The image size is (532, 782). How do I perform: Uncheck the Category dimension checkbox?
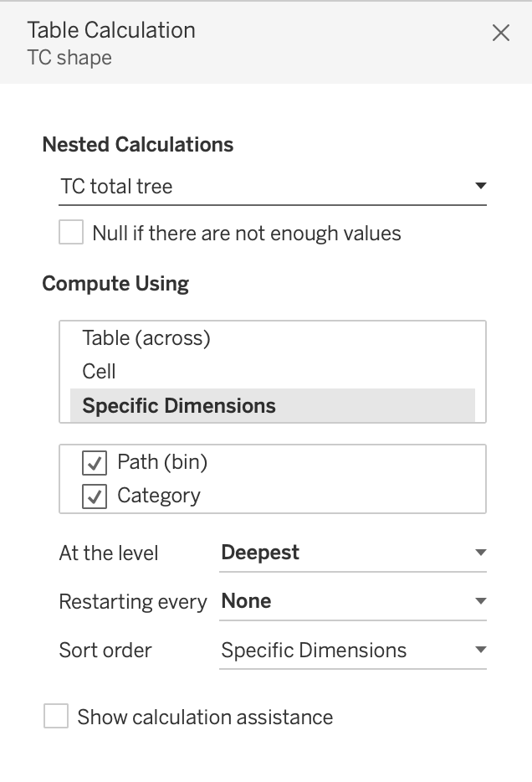pos(95,496)
